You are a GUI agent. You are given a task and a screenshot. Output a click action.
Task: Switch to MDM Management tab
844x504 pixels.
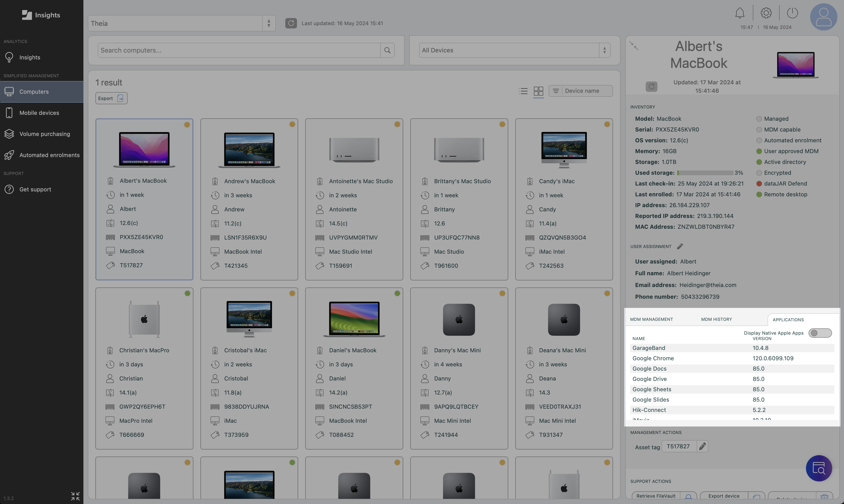tap(651, 320)
